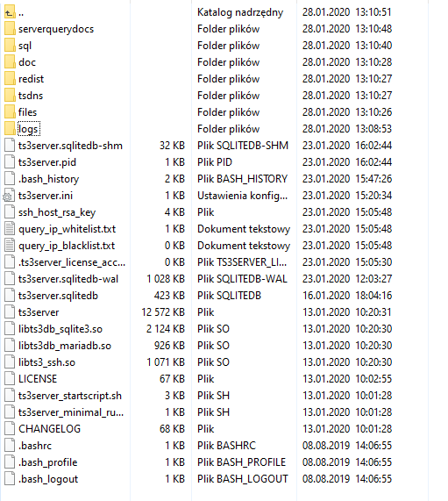448x501 pixels.
Task: Click the ts3server_startscript.sh file name
Action: (70, 396)
